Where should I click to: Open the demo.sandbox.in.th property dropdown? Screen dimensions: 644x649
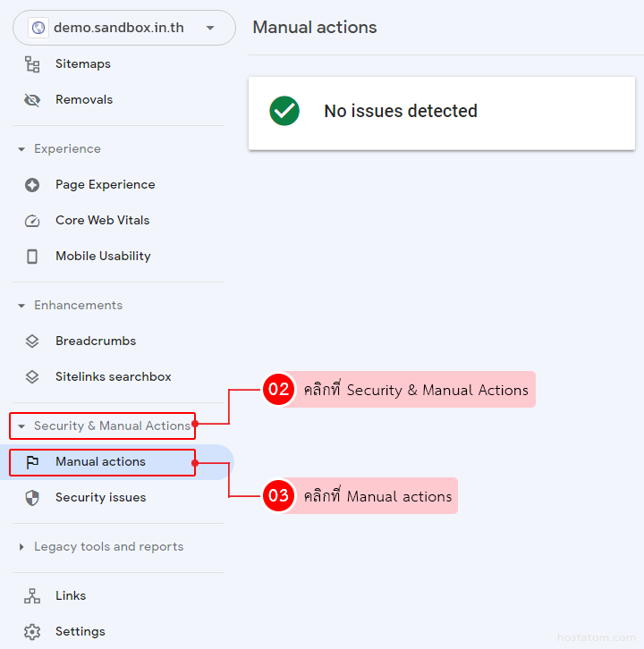coord(123,28)
